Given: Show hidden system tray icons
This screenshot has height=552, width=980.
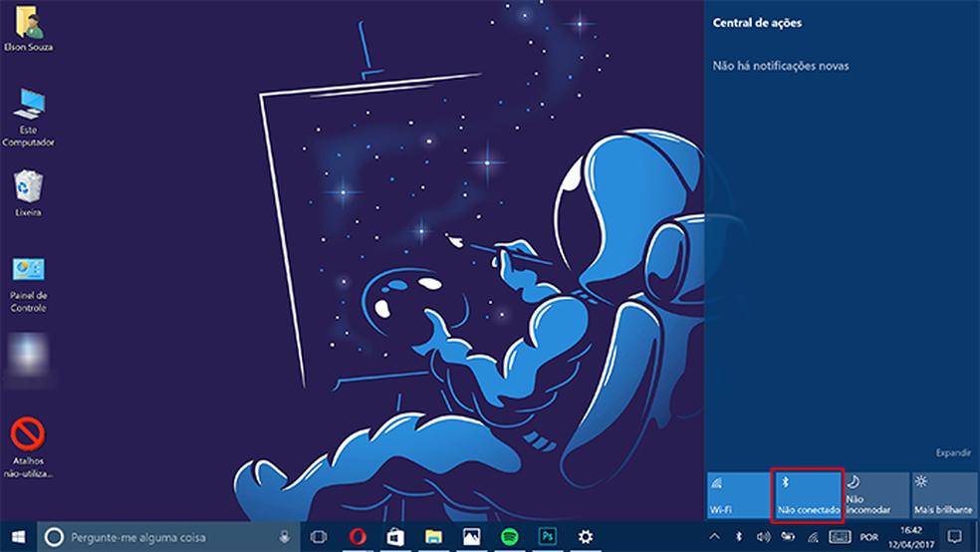Looking at the screenshot, I should tap(714, 537).
